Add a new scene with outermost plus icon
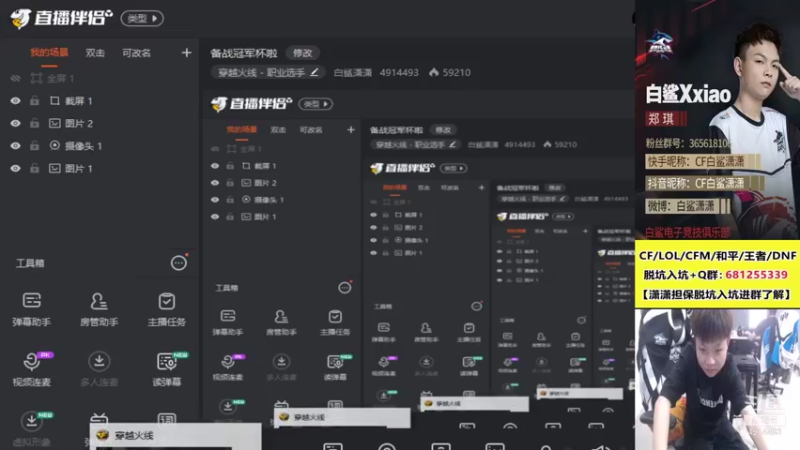This screenshot has height=450, width=800. pyautogui.click(x=186, y=53)
